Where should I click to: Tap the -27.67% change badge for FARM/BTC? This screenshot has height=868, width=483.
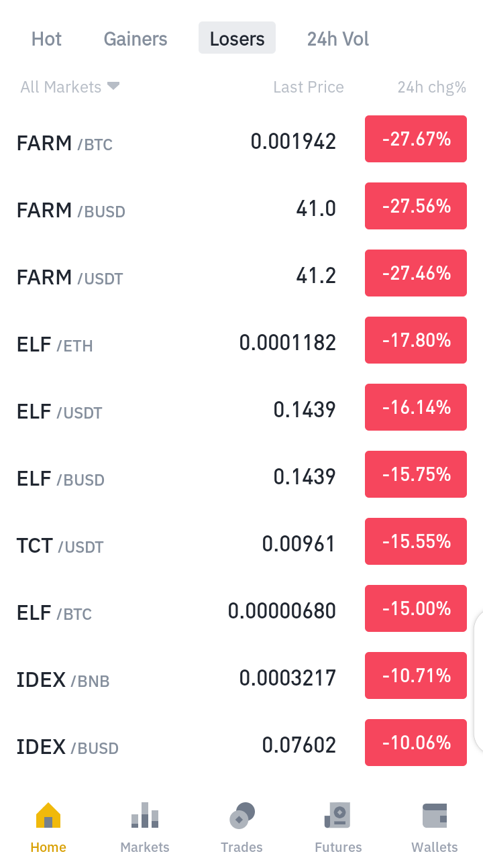click(x=416, y=139)
